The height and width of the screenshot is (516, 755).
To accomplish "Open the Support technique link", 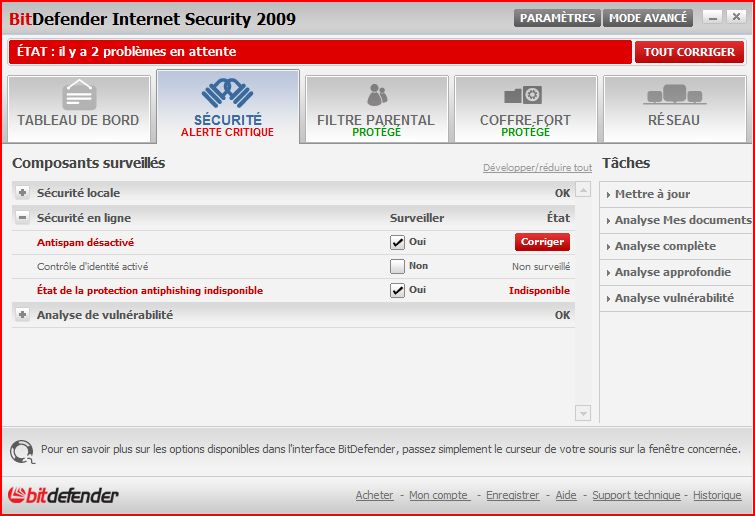I will [x=636, y=495].
